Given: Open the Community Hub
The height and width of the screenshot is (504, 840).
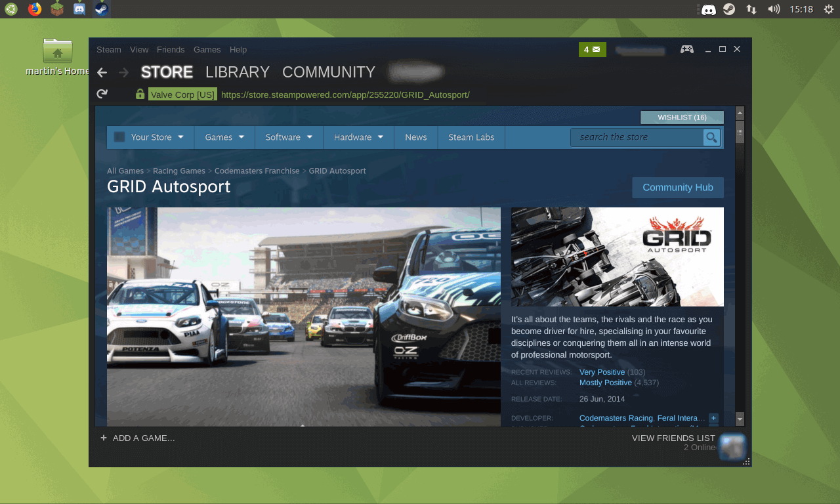Looking at the screenshot, I should click(x=678, y=188).
